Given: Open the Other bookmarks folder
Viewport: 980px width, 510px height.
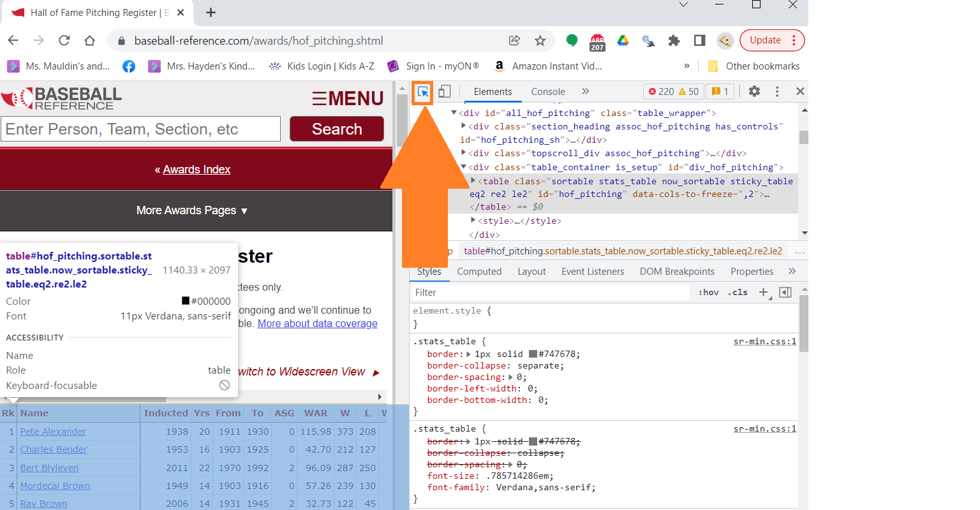Looking at the screenshot, I should 754,66.
